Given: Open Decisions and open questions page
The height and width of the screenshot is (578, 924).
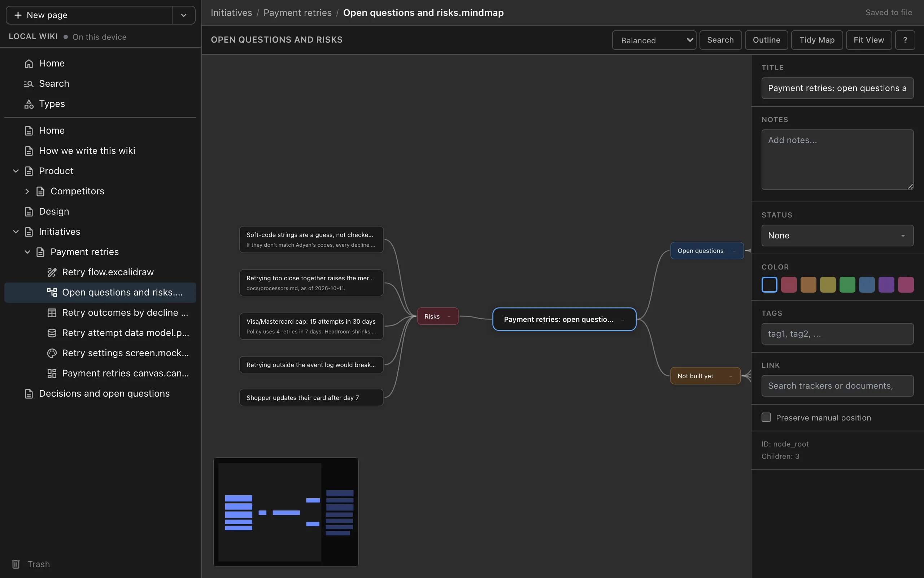Looking at the screenshot, I should pos(100,394).
